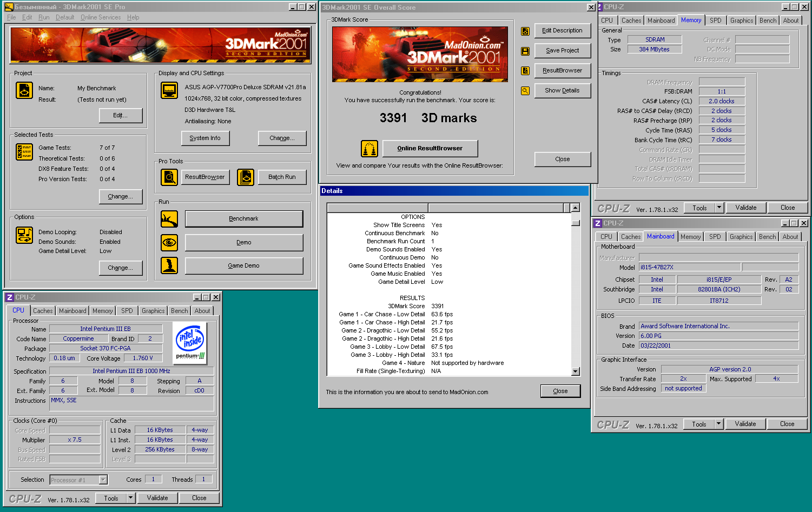Click the eye icon beside Demo
Viewport: 812px width, 512px height.
pos(169,243)
